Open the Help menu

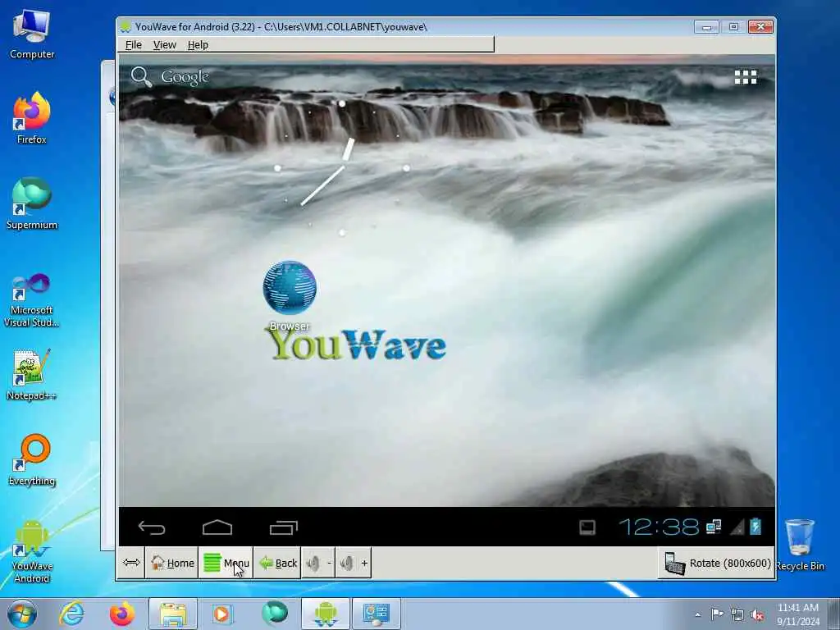198,45
